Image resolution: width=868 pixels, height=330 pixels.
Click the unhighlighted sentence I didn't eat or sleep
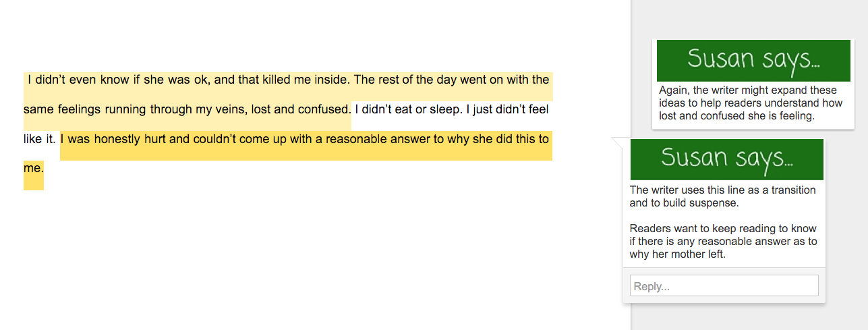[x=408, y=109]
